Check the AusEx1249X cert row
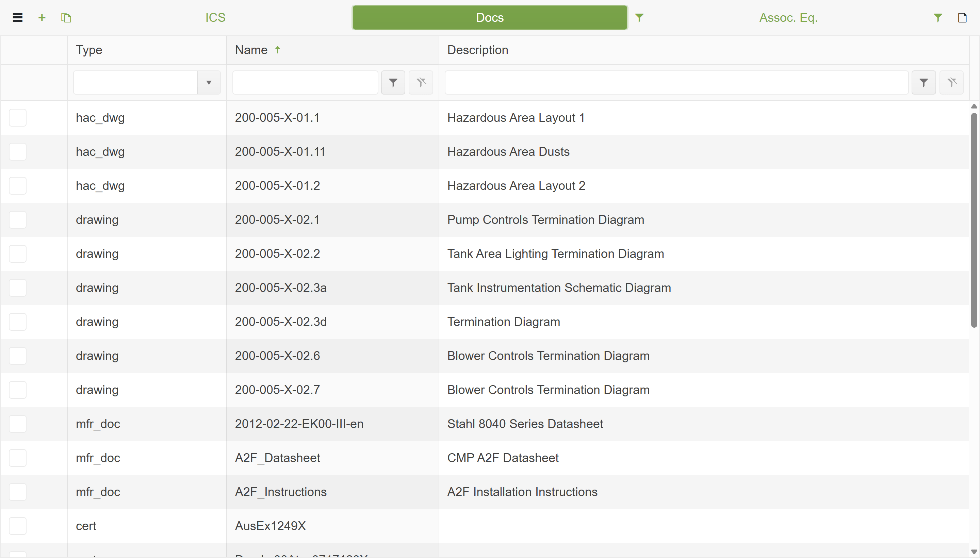The height and width of the screenshot is (558, 980). (x=18, y=526)
